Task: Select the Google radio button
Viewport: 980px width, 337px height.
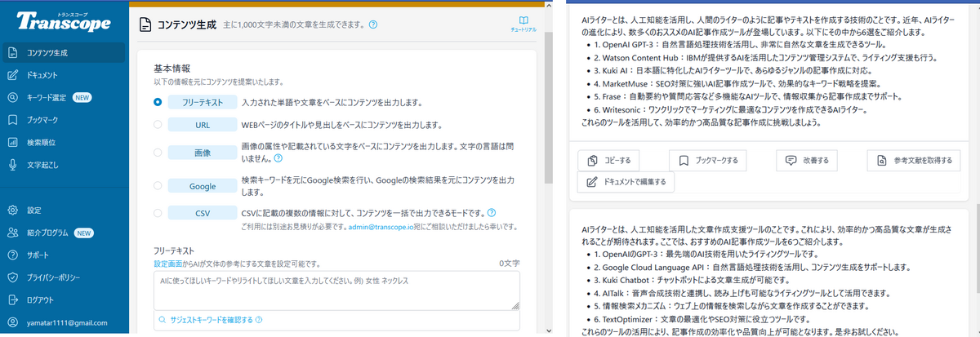Action: (x=158, y=185)
